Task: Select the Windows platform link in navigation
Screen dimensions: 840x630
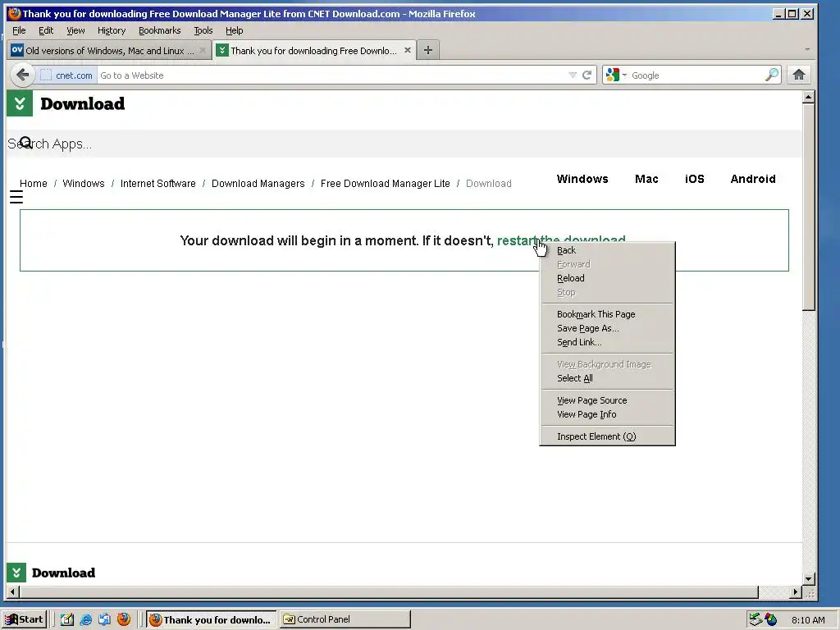Action: point(582,179)
